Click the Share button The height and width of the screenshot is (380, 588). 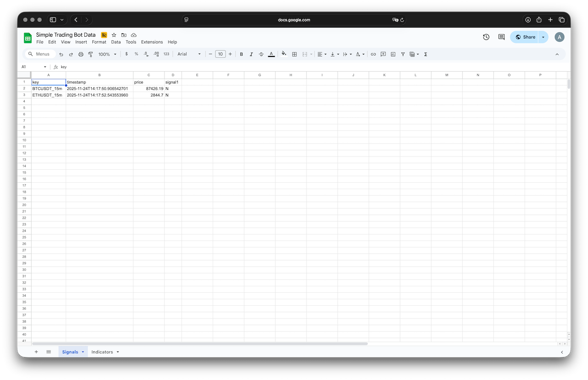525,37
